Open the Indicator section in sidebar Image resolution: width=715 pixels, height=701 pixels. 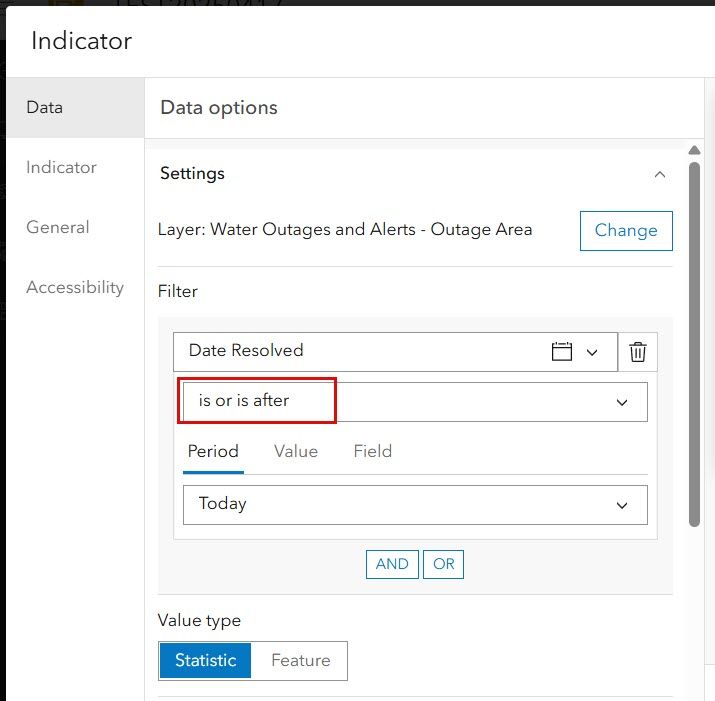pos(61,167)
